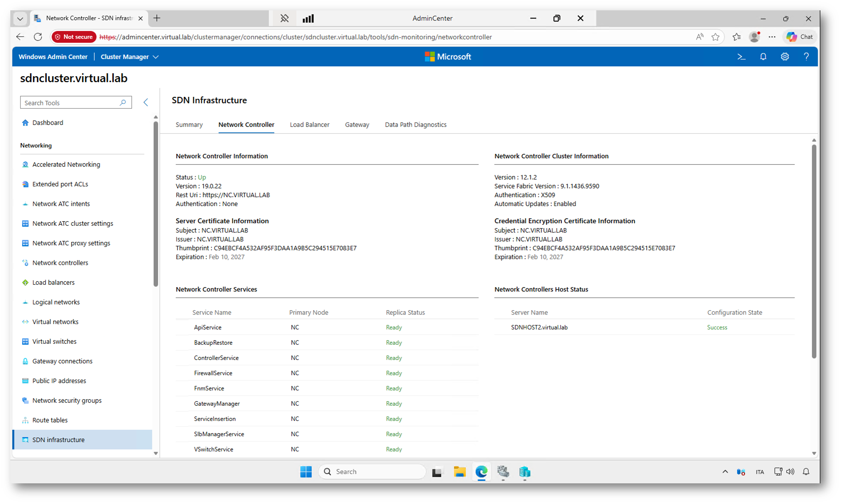
Task: Open the browser tab list dropdown
Action: pos(20,19)
